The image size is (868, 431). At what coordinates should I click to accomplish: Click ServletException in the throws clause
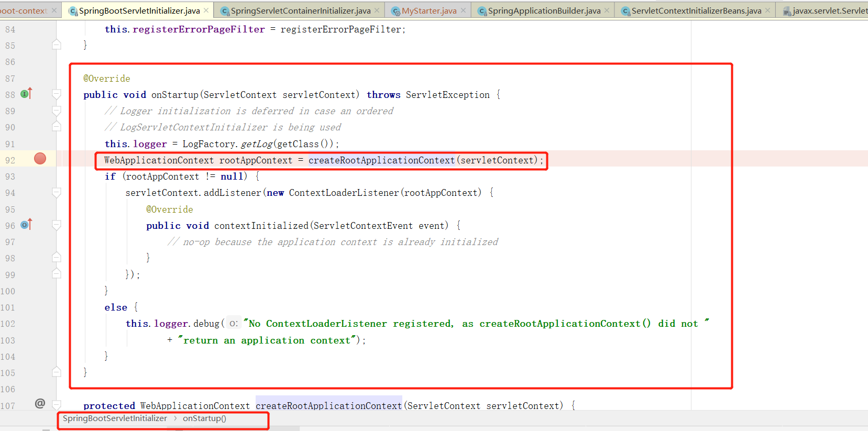[448, 95]
